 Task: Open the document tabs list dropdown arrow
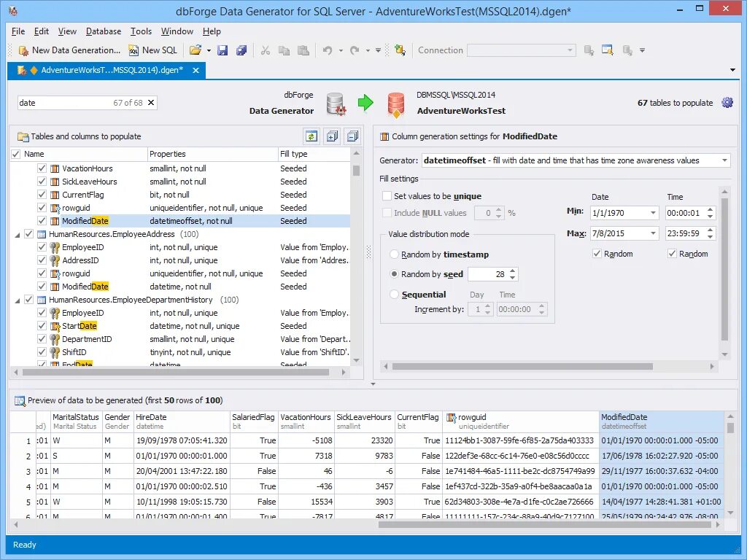(732, 70)
